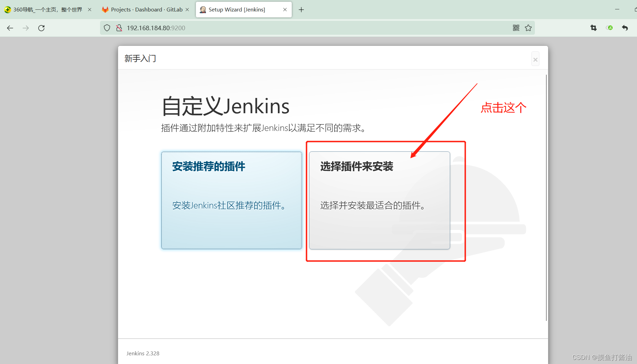Reload the current page

(x=41, y=28)
